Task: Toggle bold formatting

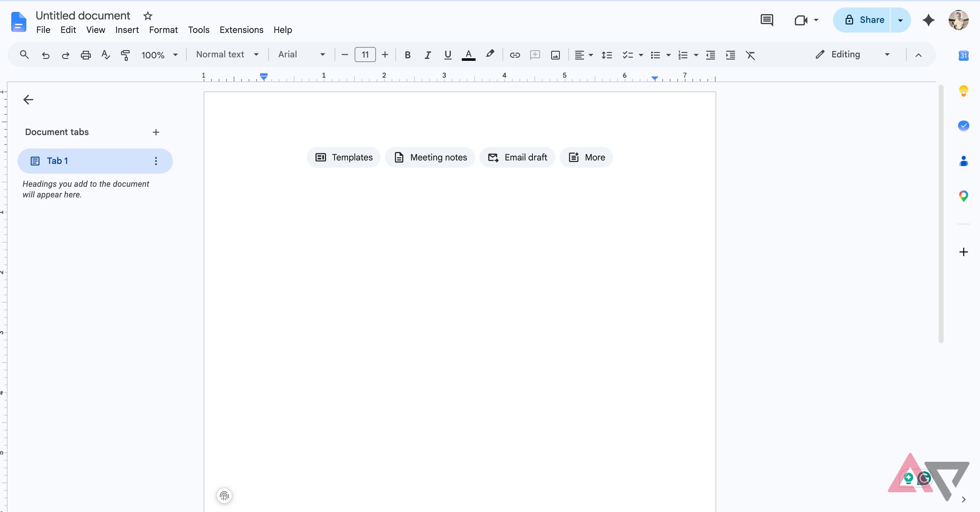Action: pos(407,55)
